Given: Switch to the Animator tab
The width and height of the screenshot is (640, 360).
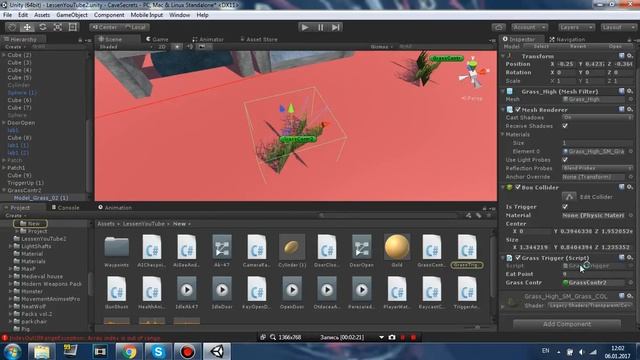Looking at the screenshot, I should pos(208,39).
